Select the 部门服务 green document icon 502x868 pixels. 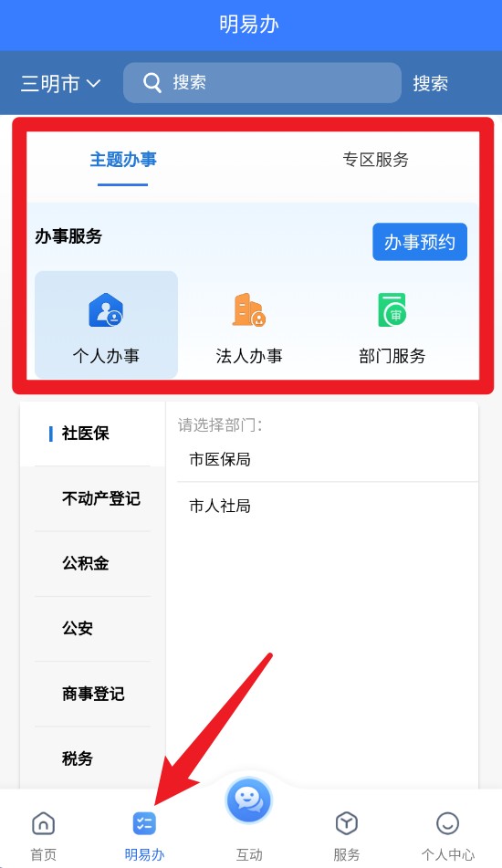pyautogui.click(x=392, y=310)
